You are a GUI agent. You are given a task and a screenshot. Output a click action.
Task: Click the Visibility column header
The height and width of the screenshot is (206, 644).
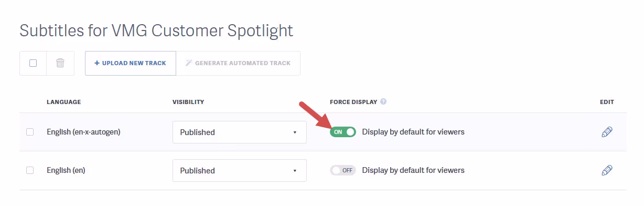click(x=188, y=102)
